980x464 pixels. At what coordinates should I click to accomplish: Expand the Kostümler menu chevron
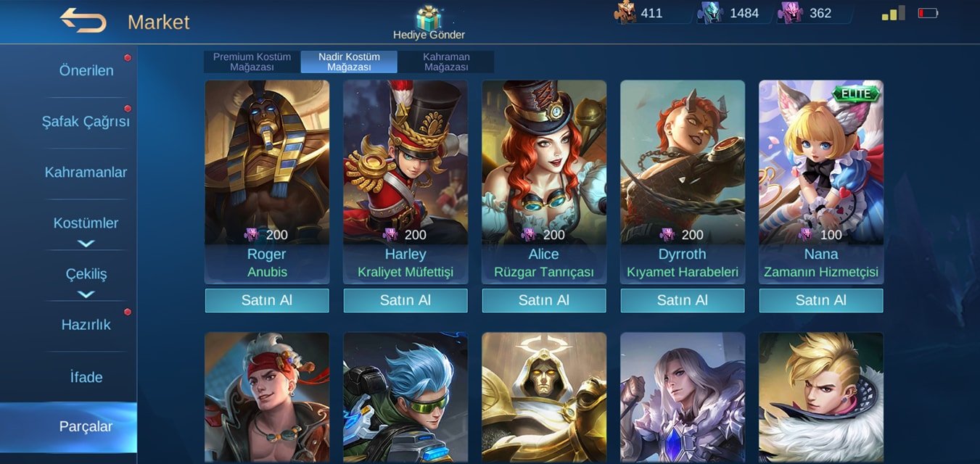pos(86,244)
